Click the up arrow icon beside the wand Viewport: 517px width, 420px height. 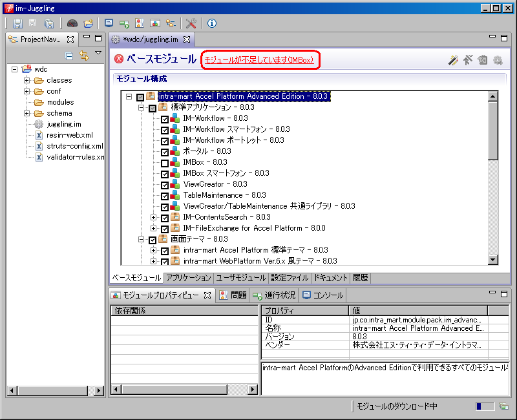tap(468, 60)
